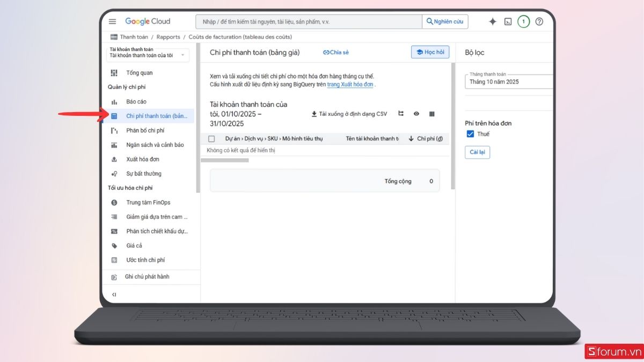Open Phân bổ chi phí
This screenshot has width=644, height=362.
(x=145, y=130)
